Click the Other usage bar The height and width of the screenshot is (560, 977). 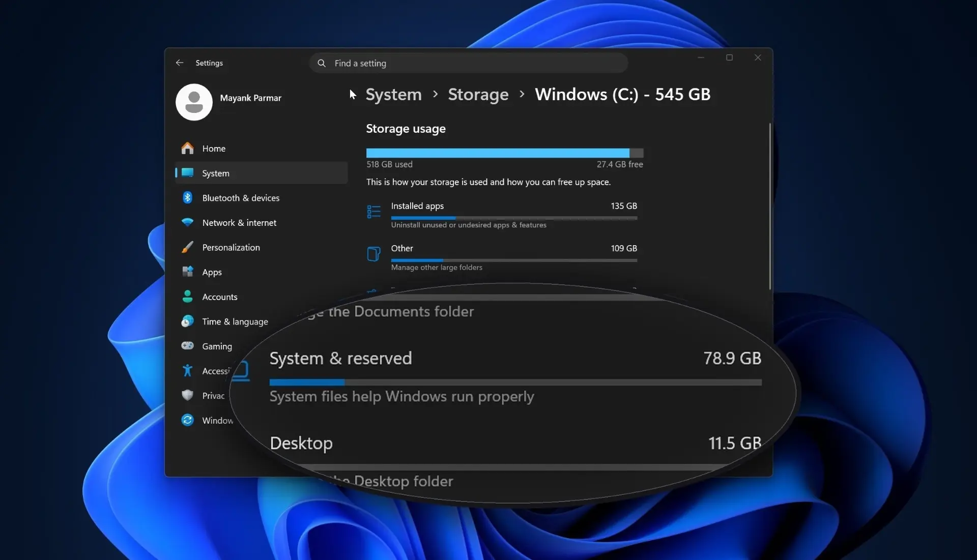coord(514,260)
